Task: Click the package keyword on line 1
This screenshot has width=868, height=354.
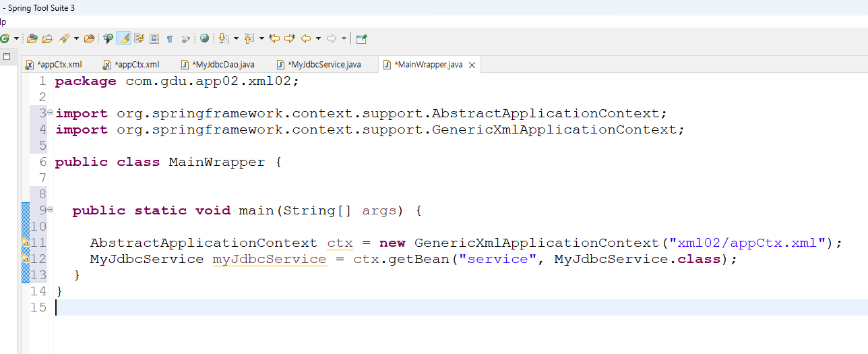Action: pos(86,81)
